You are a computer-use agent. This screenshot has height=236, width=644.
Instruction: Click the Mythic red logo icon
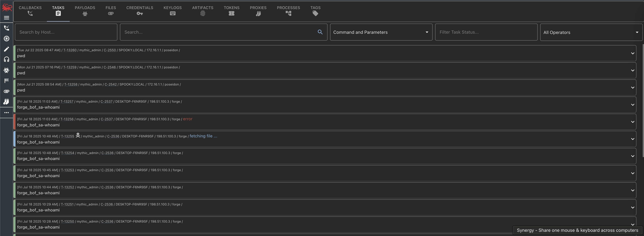(x=7, y=7)
